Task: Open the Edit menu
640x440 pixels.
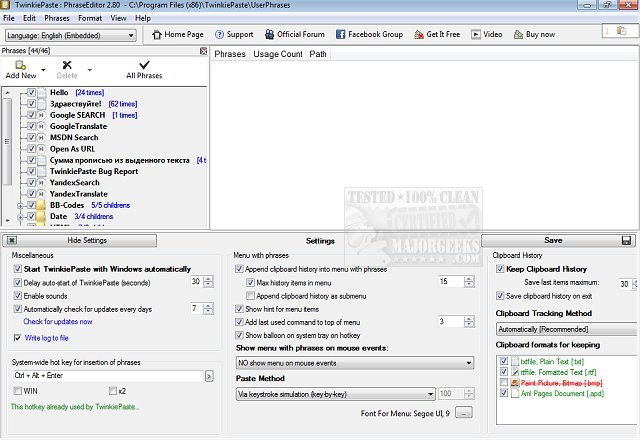Action: point(29,18)
